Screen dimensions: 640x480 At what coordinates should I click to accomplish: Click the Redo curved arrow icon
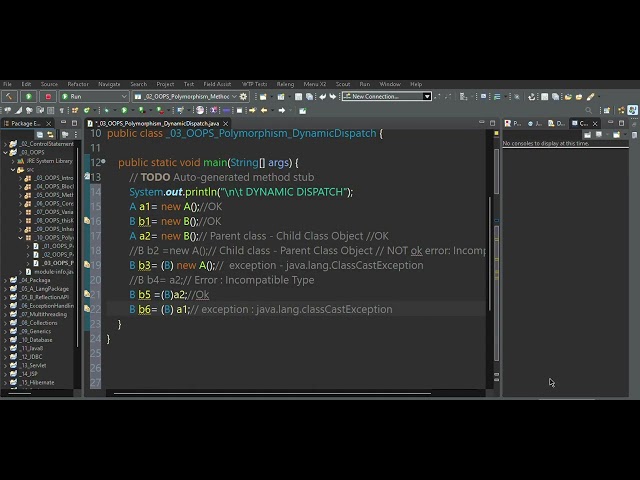[x=333, y=97]
